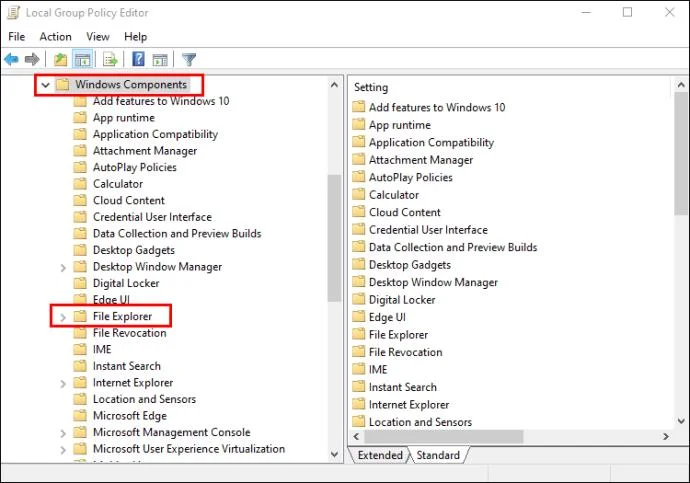Toggle Show/Hide Action Pane icon
The image size is (690, 483).
tap(160, 59)
